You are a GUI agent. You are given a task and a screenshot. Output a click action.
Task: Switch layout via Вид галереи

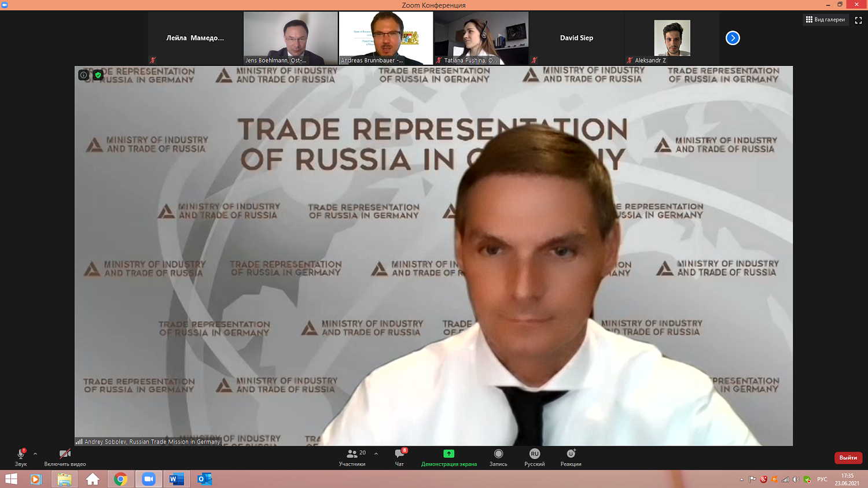(x=826, y=20)
